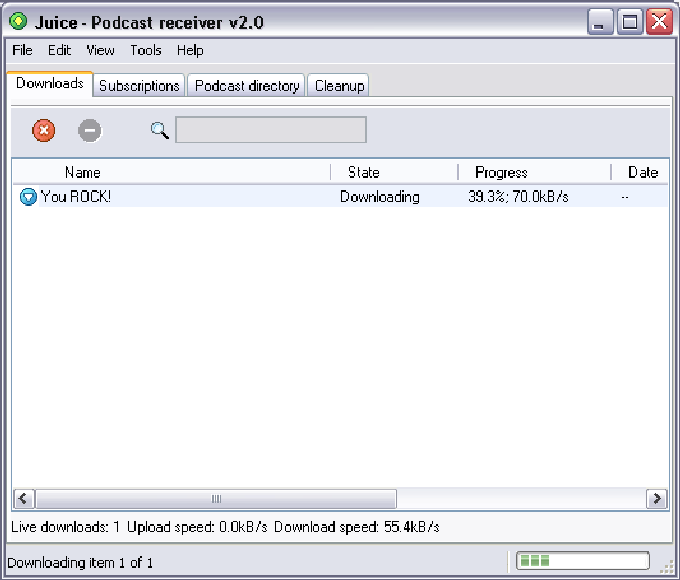680x580 pixels.
Task: Sort by the State column header
Action: (394, 172)
